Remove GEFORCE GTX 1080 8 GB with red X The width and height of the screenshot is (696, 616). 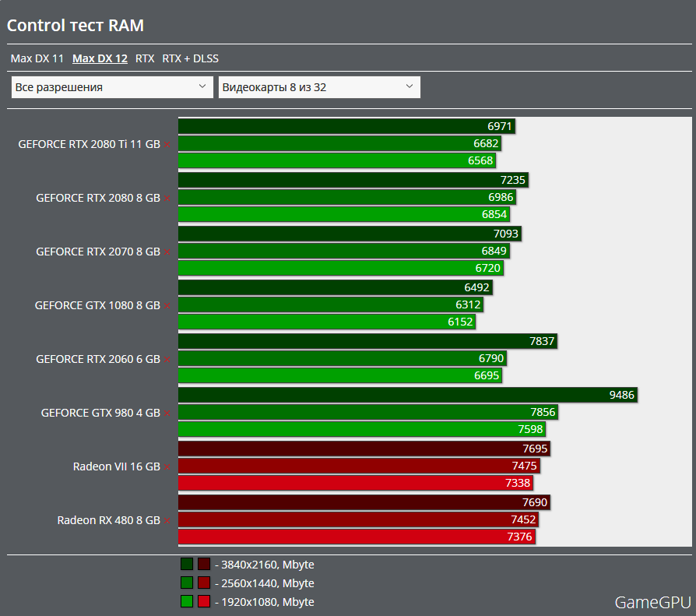point(167,305)
